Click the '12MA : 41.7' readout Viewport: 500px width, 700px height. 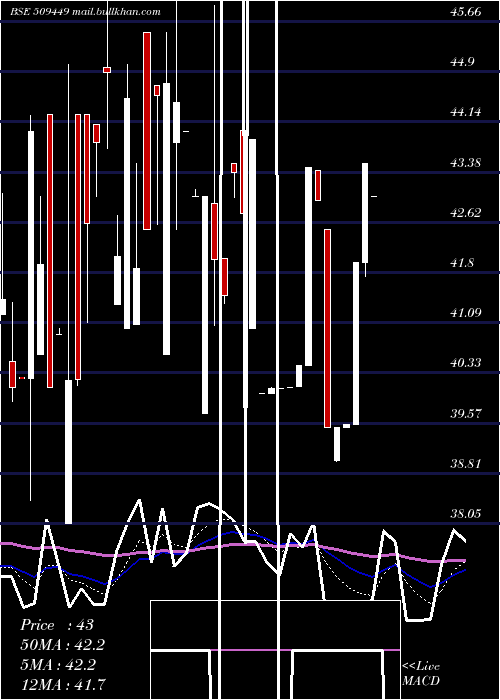tap(63, 684)
